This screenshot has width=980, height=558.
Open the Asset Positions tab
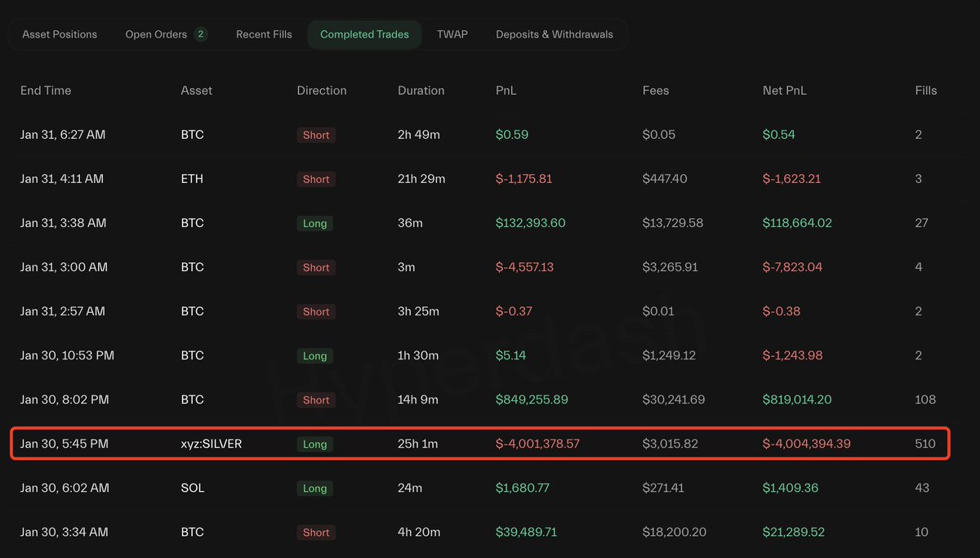click(x=60, y=34)
